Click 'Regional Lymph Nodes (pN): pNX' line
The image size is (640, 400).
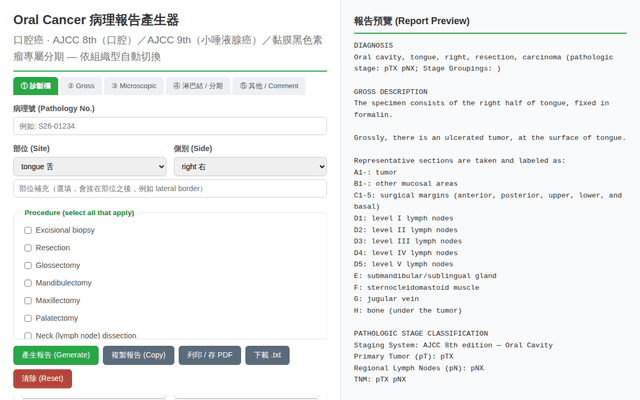coord(418,368)
